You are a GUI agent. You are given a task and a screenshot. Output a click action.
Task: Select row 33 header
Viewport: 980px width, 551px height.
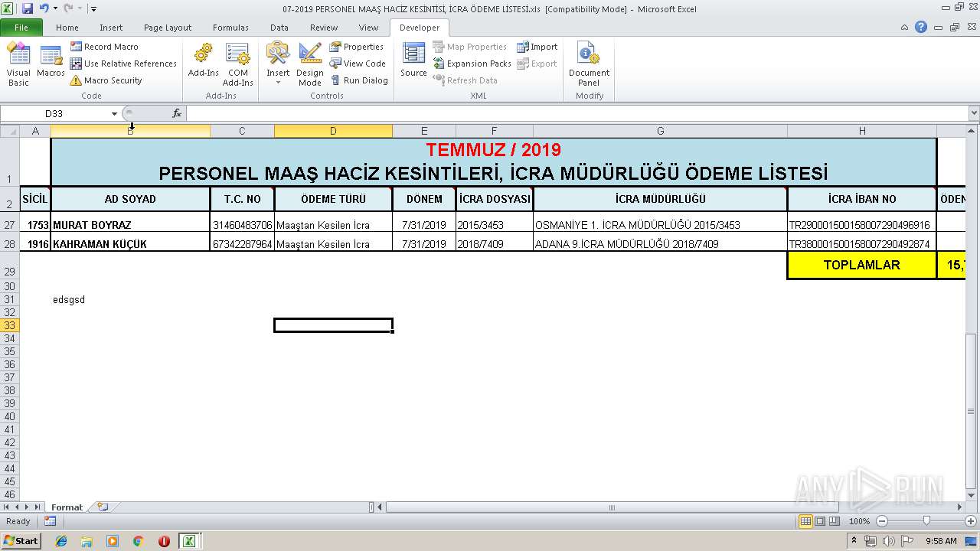point(9,325)
